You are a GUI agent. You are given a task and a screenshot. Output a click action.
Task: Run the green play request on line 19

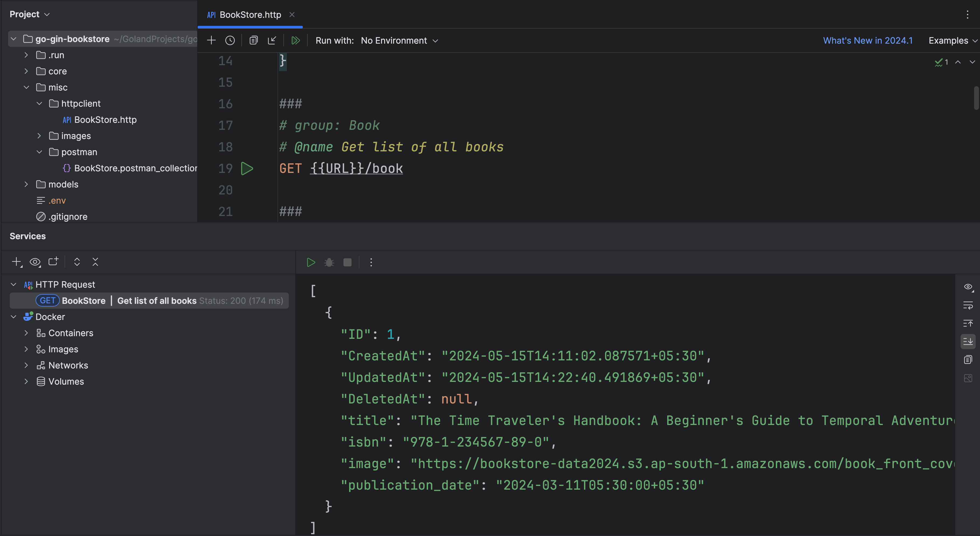247,169
